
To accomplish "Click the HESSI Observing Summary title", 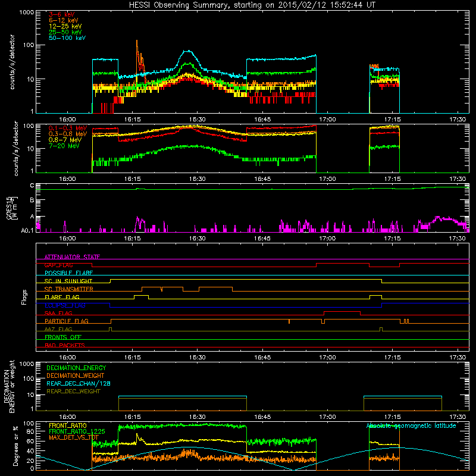I will tap(252, 5).
